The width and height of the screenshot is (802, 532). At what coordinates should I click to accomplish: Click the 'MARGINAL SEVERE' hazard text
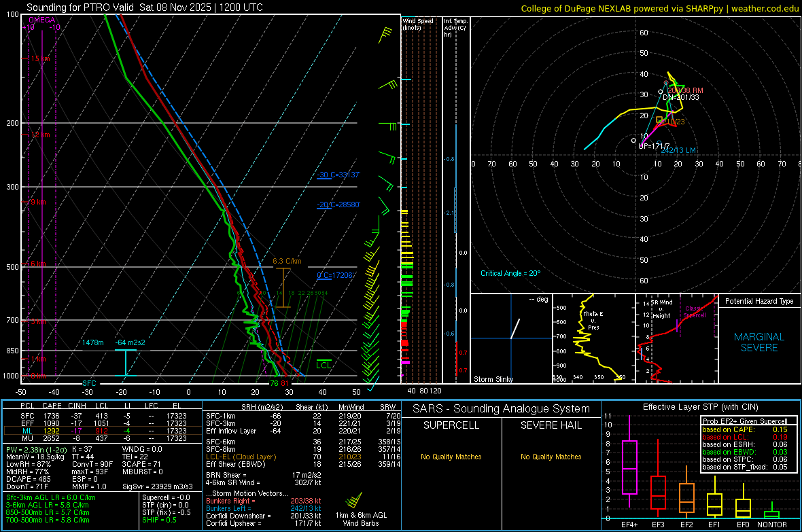point(759,342)
